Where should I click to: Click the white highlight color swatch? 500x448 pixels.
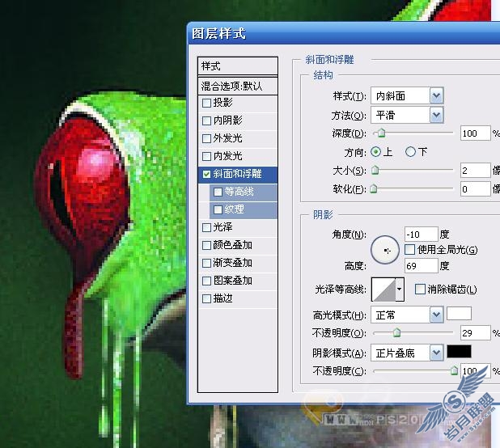459,314
